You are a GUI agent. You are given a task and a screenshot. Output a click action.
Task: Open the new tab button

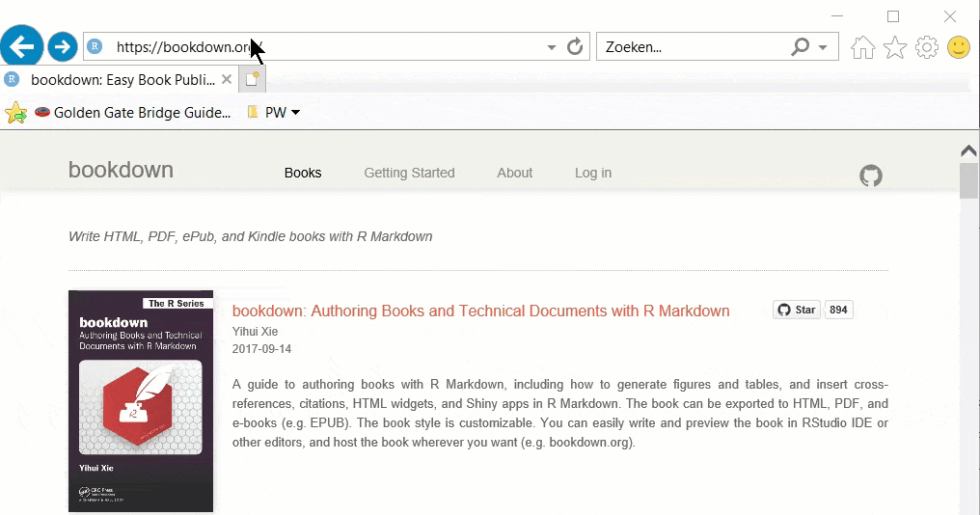tap(252, 80)
